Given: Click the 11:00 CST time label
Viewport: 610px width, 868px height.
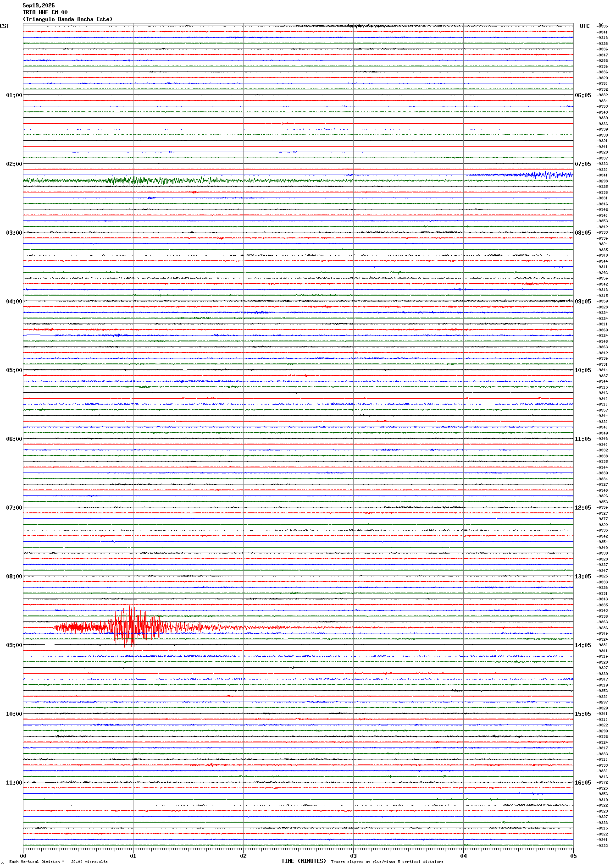Looking at the screenshot, I should (x=14, y=783).
